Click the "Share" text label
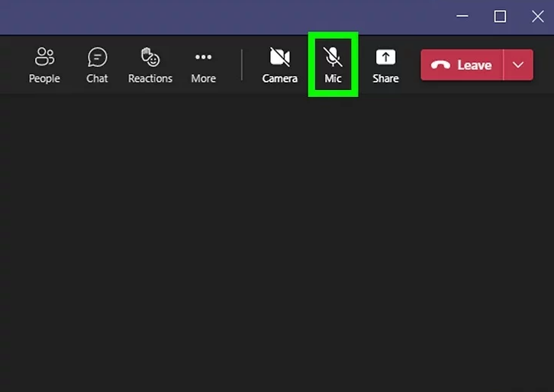The width and height of the screenshot is (554, 392). click(385, 79)
